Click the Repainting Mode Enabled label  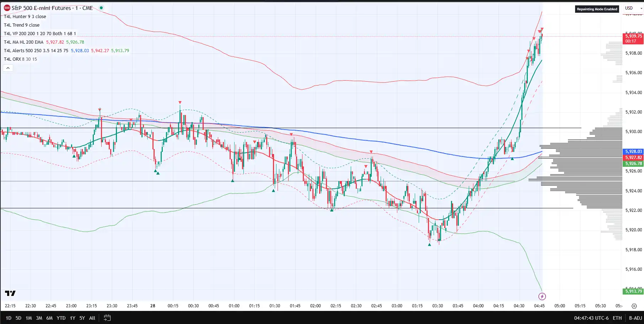597,9
